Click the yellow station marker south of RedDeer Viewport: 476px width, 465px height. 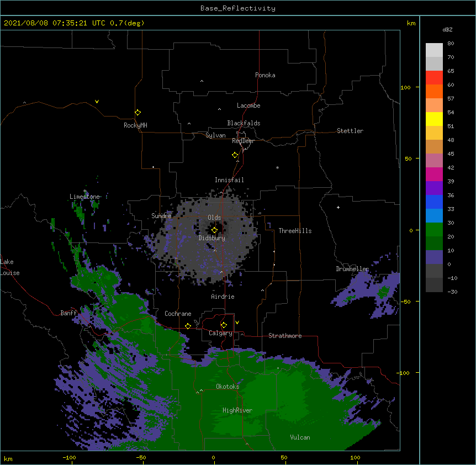pos(235,155)
